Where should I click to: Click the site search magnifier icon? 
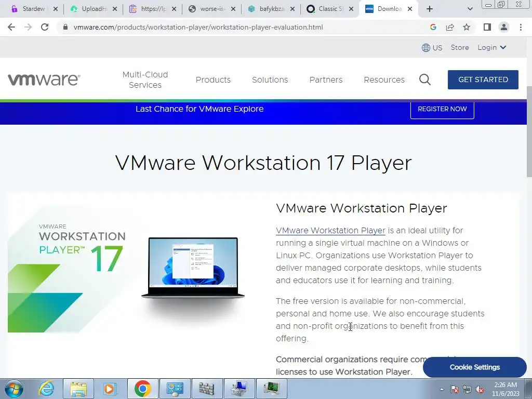click(425, 79)
